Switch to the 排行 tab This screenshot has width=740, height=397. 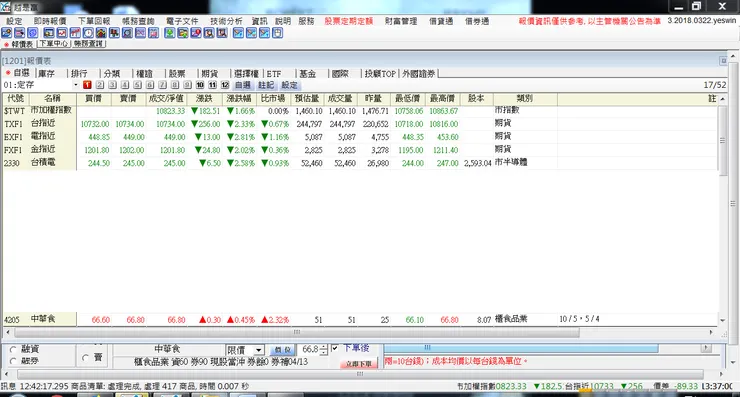tap(79, 74)
